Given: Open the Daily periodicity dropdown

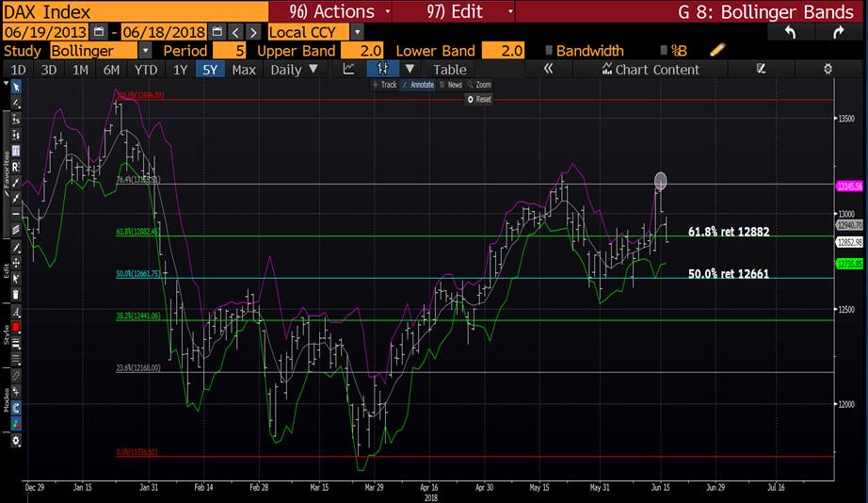Looking at the screenshot, I should (x=294, y=70).
